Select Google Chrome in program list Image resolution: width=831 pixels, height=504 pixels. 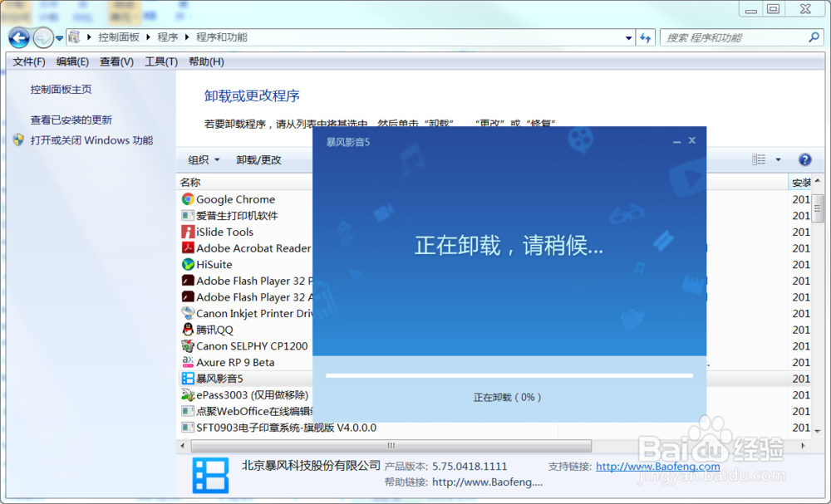coord(235,199)
